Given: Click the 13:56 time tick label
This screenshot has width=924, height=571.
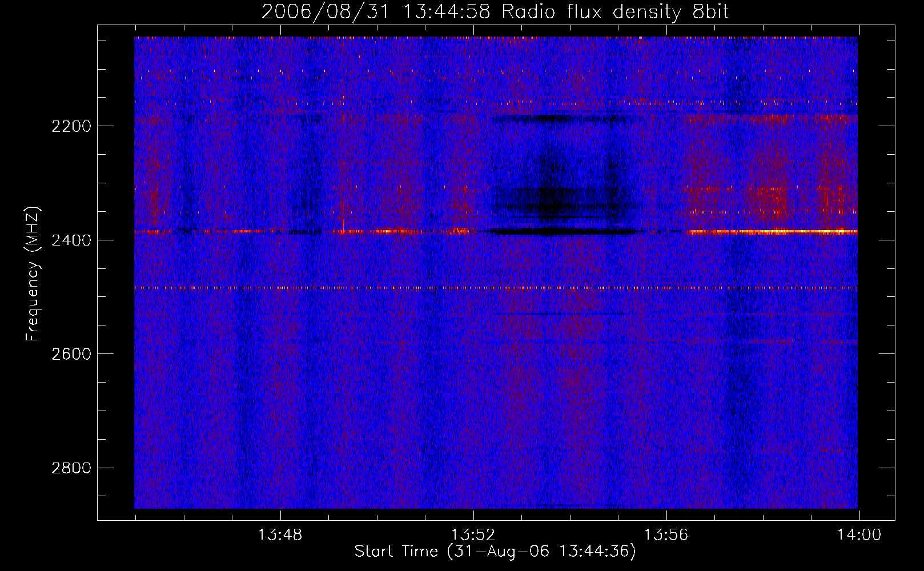Looking at the screenshot, I should (666, 535).
